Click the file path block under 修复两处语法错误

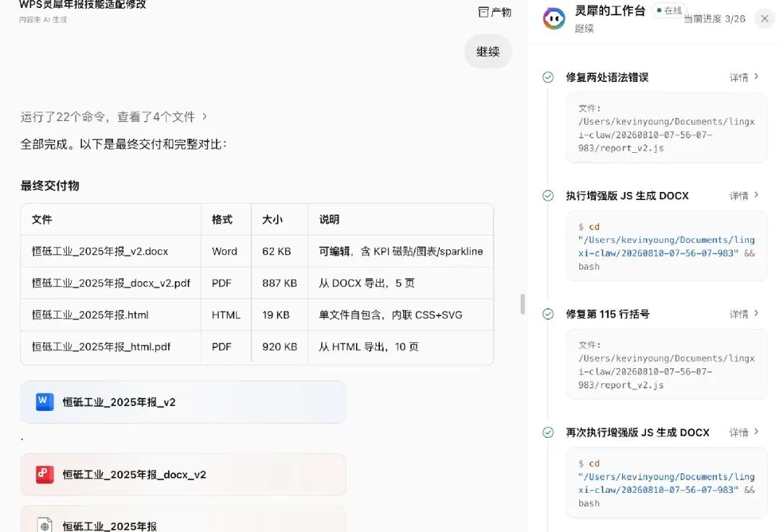pos(666,128)
